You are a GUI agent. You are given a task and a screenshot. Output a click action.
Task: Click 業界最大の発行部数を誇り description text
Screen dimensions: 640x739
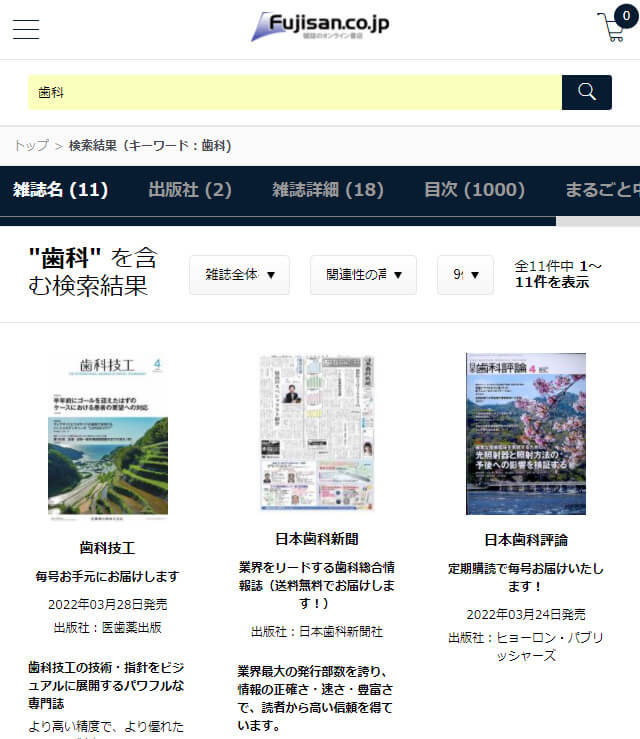tap(315, 698)
